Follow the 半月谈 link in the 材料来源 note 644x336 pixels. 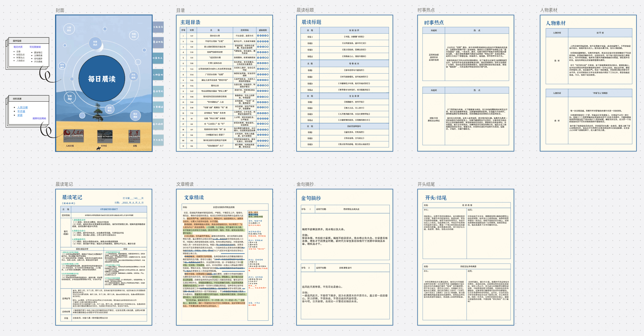[x=21, y=111]
